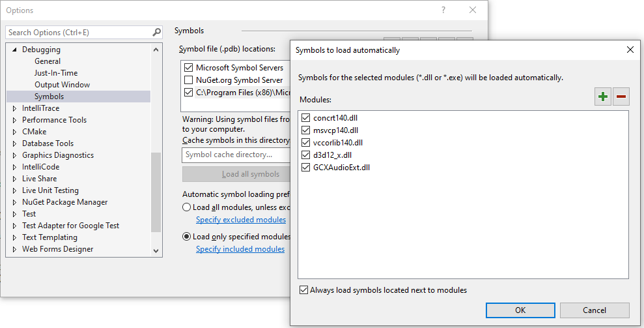Viewport: 644px width, 328px height.
Task: Remove module with the red minus icon
Action: [x=621, y=97]
